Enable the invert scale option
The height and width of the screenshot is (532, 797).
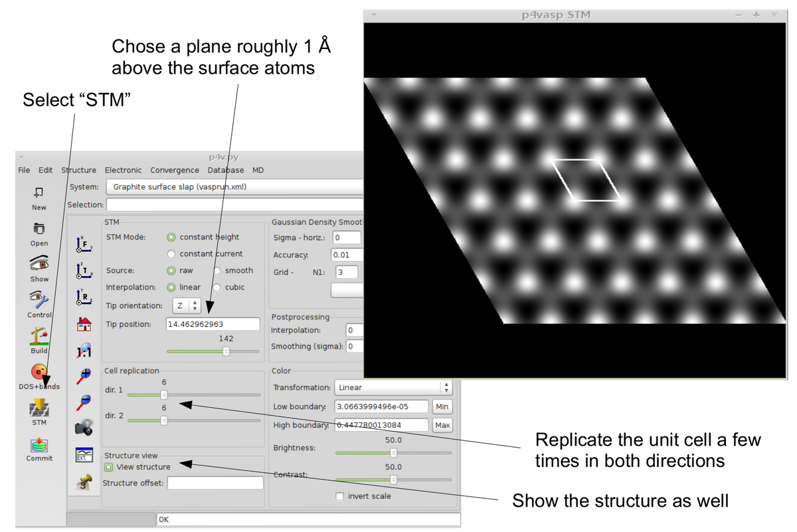[339, 496]
